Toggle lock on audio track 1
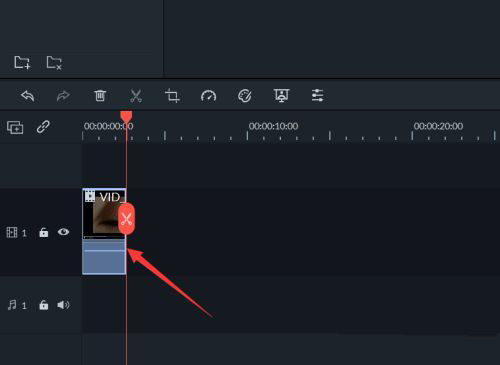This screenshot has width=500, height=365. click(44, 305)
